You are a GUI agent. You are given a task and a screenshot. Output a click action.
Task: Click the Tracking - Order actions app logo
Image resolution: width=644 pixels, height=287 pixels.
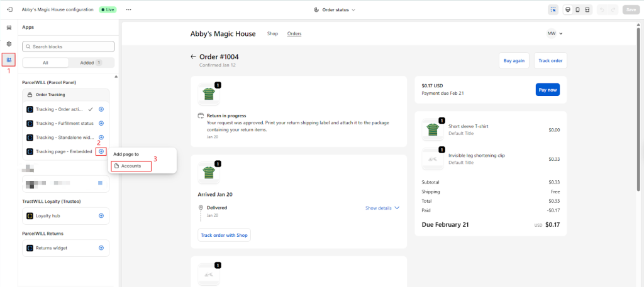(x=30, y=109)
